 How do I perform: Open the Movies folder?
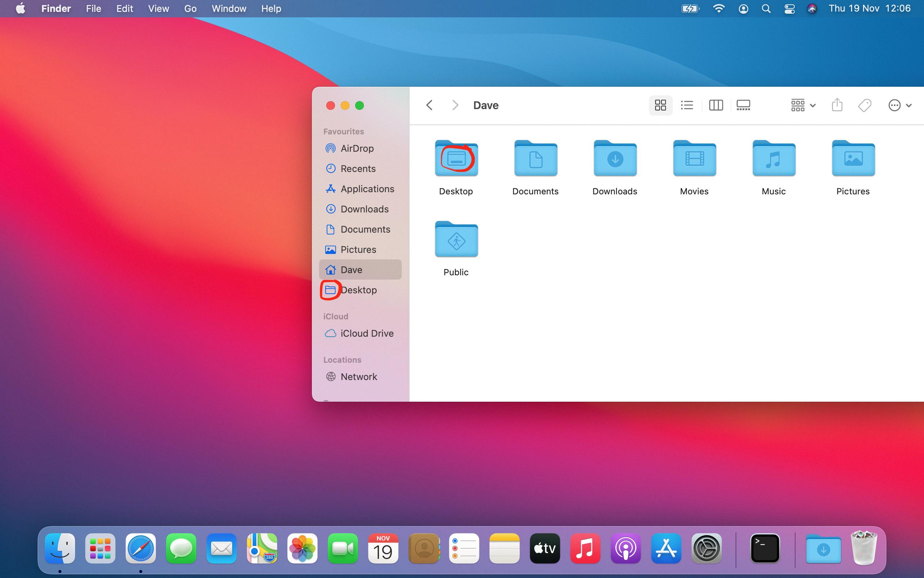694,158
